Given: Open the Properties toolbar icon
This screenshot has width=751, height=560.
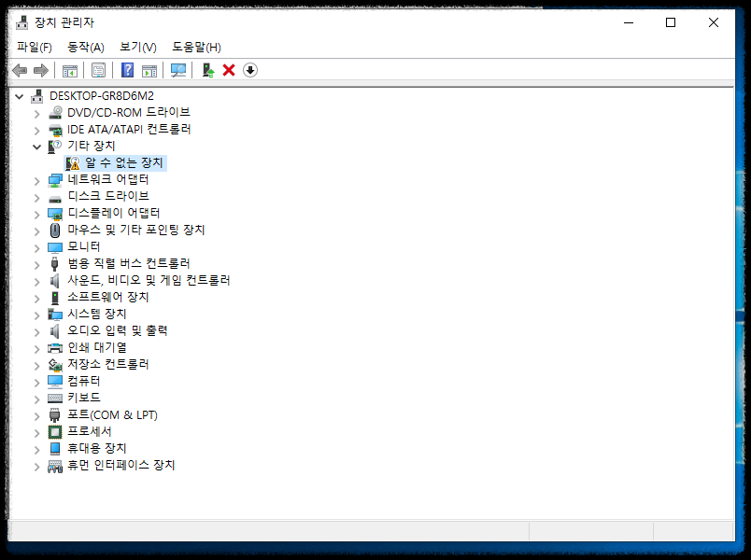Looking at the screenshot, I should click(x=99, y=70).
